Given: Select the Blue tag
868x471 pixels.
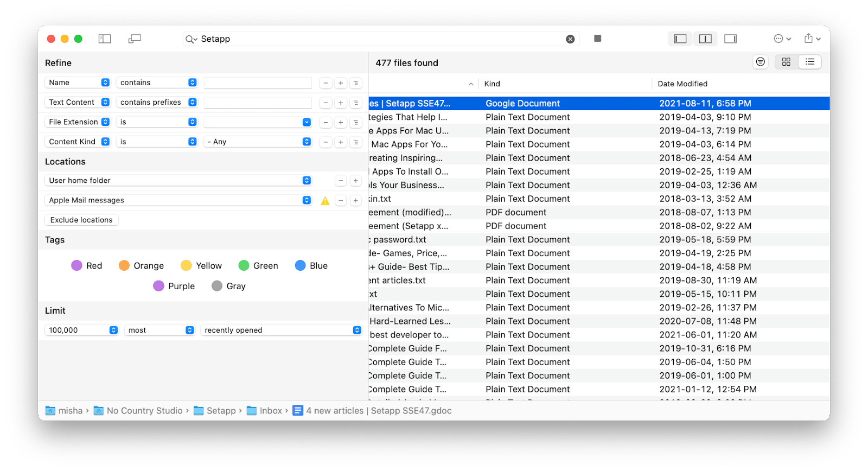Looking at the screenshot, I should [311, 265].
